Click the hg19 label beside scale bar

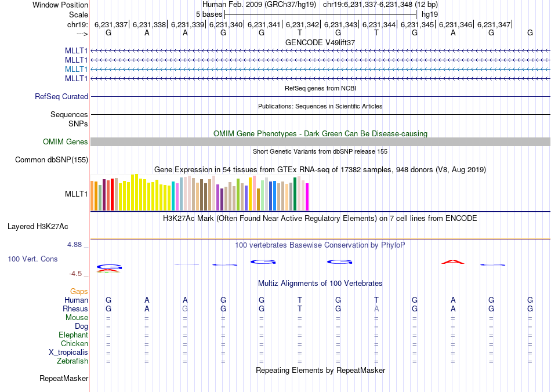[x=430, y=14]
